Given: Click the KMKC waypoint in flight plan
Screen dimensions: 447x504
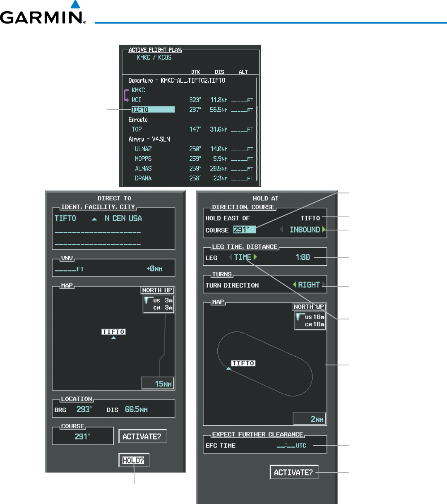Looking at the screenshot, I should (138, 90).
